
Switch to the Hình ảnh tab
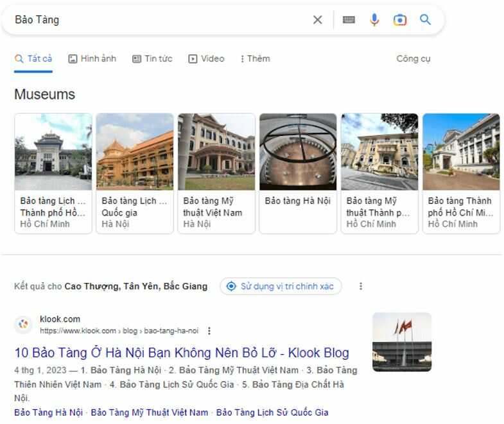click(x=92, y=58)
